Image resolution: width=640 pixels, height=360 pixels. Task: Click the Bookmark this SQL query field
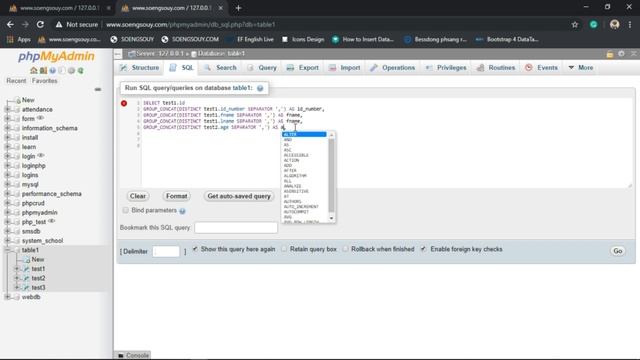tap(236, 228)
